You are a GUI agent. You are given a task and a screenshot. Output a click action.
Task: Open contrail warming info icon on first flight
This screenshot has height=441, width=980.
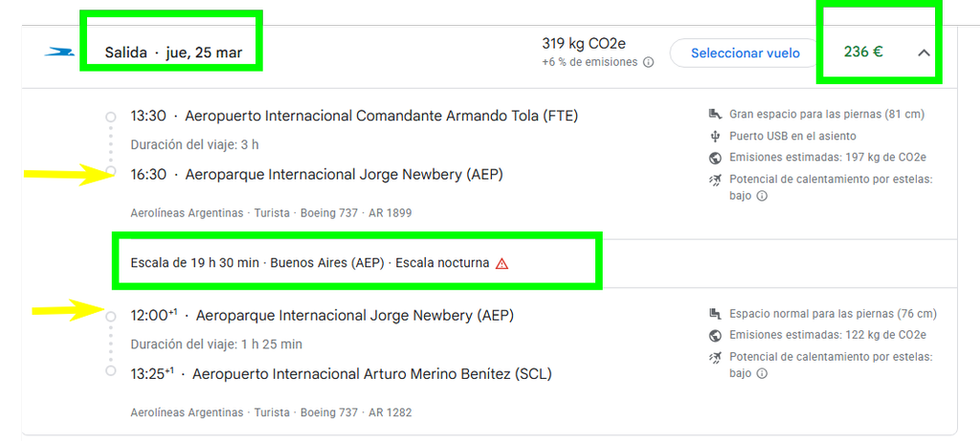point(761,196)
